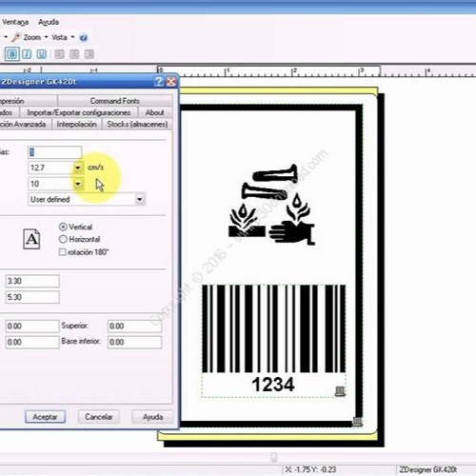Toggle underline text formatting

41,54
